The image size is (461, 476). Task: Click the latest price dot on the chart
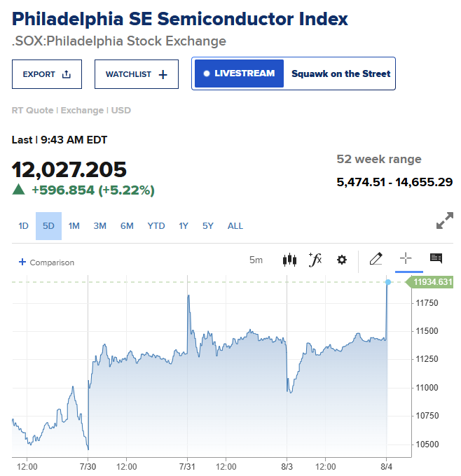tap(387, 282)
